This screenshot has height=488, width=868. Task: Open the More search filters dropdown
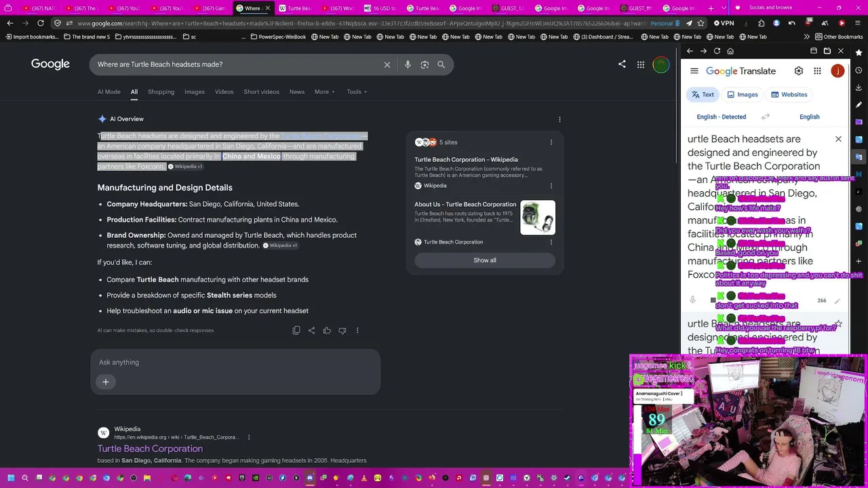tap(325, 92)
